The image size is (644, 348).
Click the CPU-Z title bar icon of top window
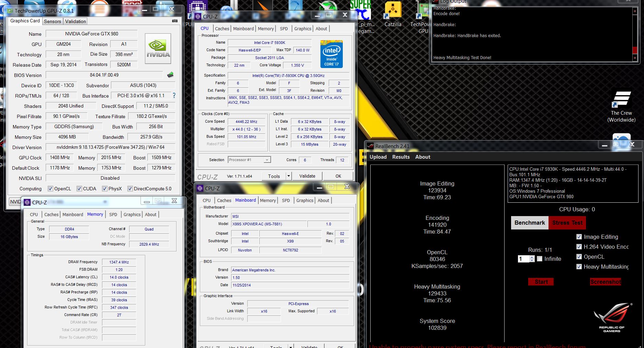coord(198,16)
